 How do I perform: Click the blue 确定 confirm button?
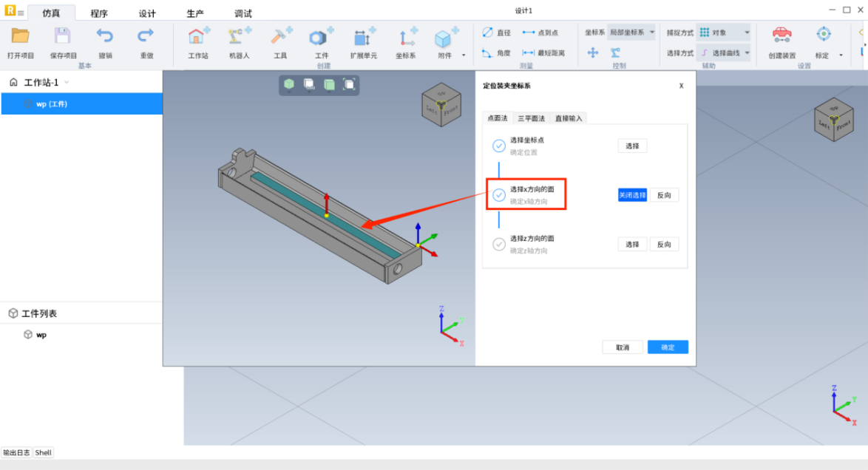[x=668, y=347]
